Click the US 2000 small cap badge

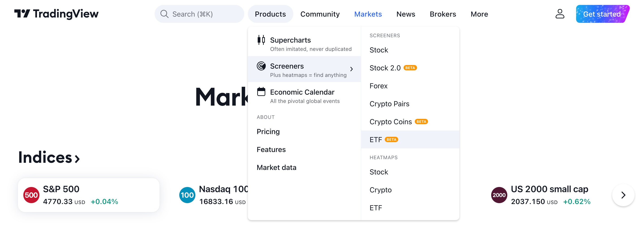tap(499, 195)
